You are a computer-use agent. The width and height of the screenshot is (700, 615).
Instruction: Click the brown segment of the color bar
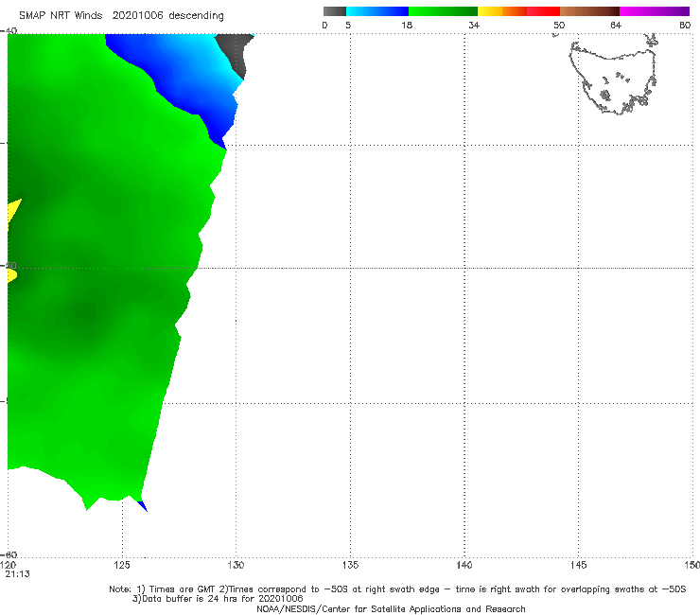click(x=589, y=11)
